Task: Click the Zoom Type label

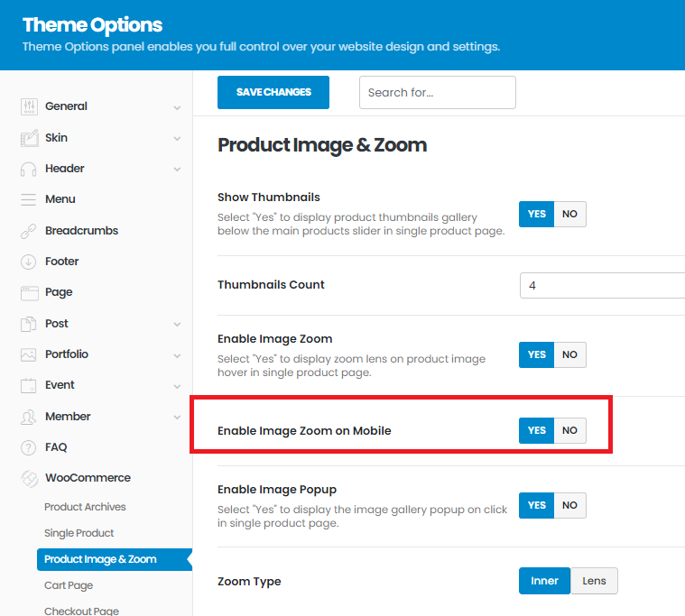Action: coord(249,582)
